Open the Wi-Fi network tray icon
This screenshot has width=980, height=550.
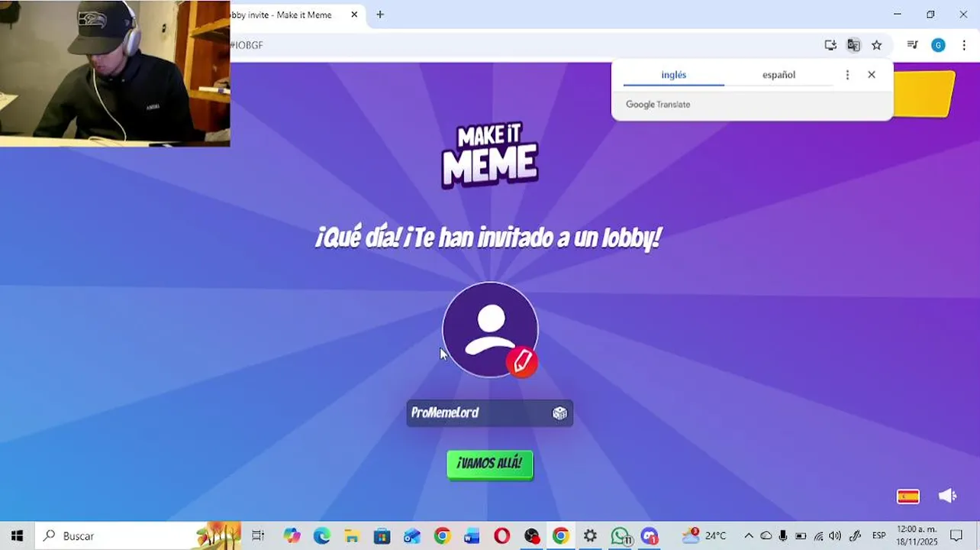tap(818, 535)
